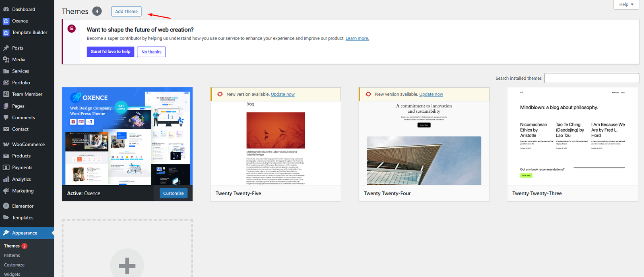Open Customize under Appearance submenu

coord(14,265)
